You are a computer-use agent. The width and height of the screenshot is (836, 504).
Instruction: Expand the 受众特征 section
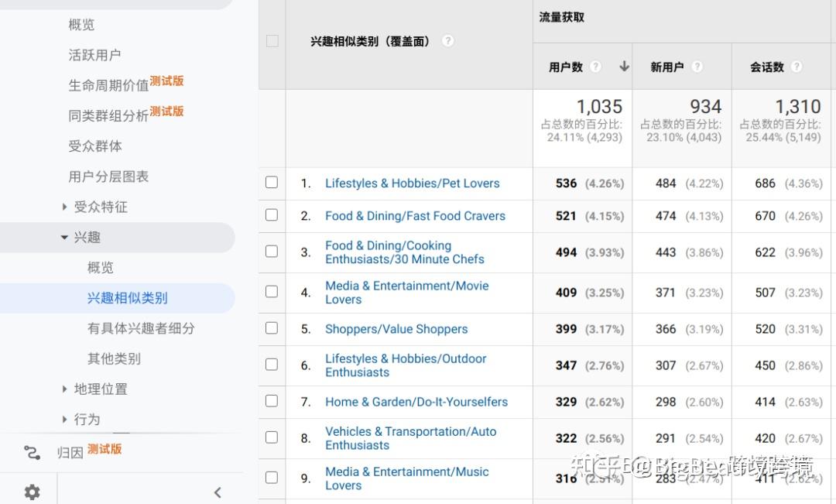coord(64,207)
